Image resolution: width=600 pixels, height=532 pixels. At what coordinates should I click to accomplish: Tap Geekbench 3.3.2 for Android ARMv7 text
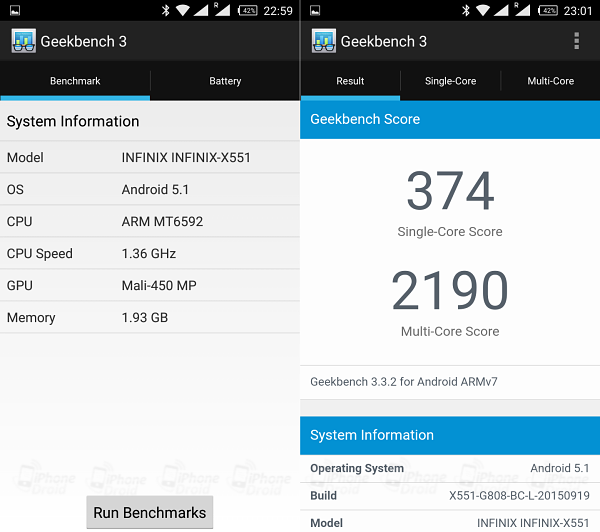404,382
